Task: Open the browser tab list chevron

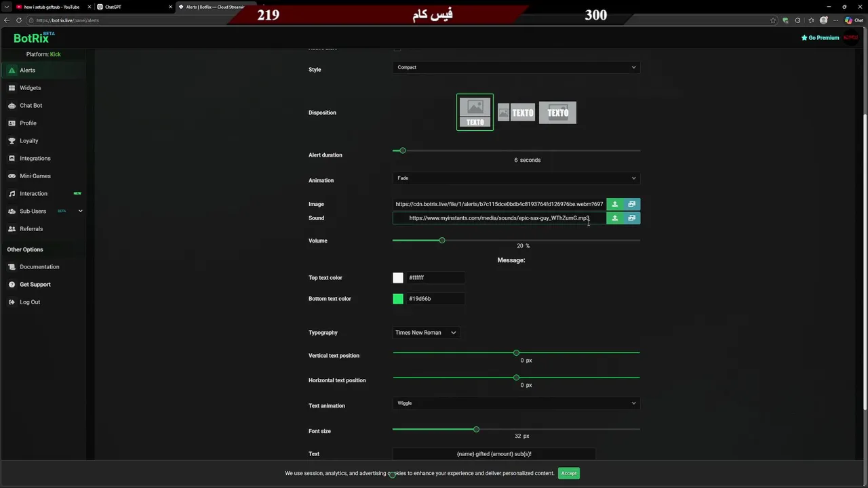Action: tap(7, 7)
